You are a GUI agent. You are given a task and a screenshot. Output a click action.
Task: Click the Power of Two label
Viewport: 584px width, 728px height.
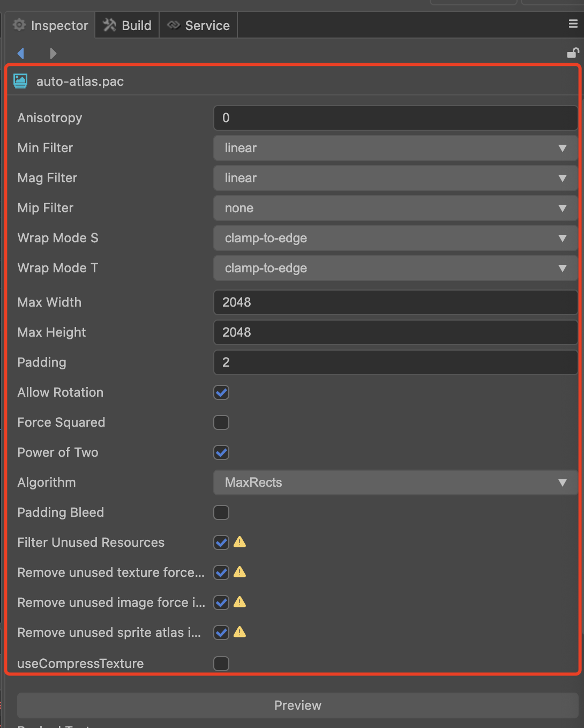(58, 452)
